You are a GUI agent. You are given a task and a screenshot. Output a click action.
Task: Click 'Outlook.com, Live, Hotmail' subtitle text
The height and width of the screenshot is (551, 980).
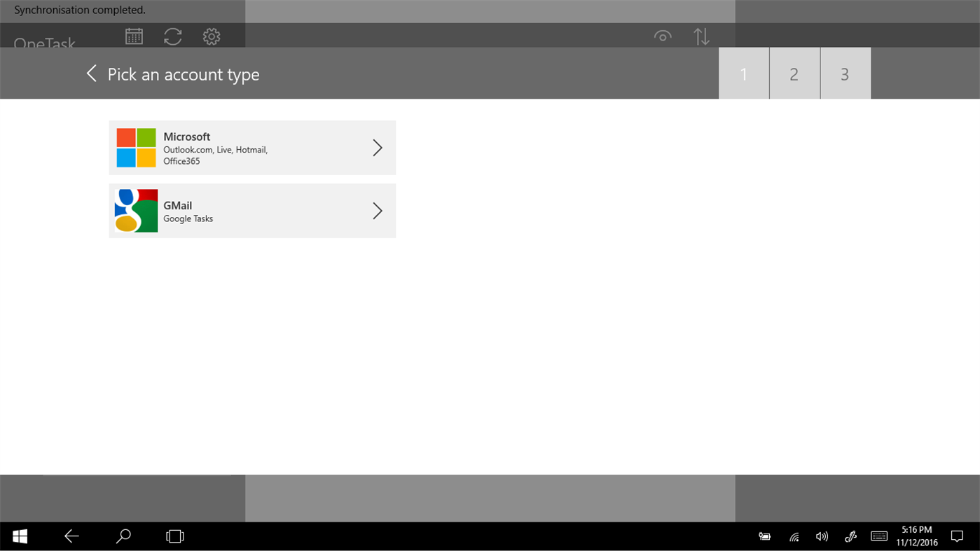[x=216, y=150]
